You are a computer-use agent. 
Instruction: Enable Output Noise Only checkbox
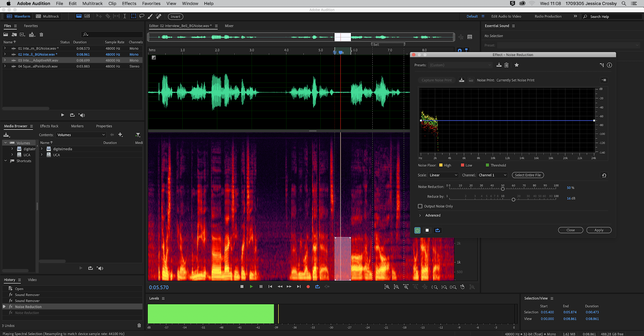(420, 206)
